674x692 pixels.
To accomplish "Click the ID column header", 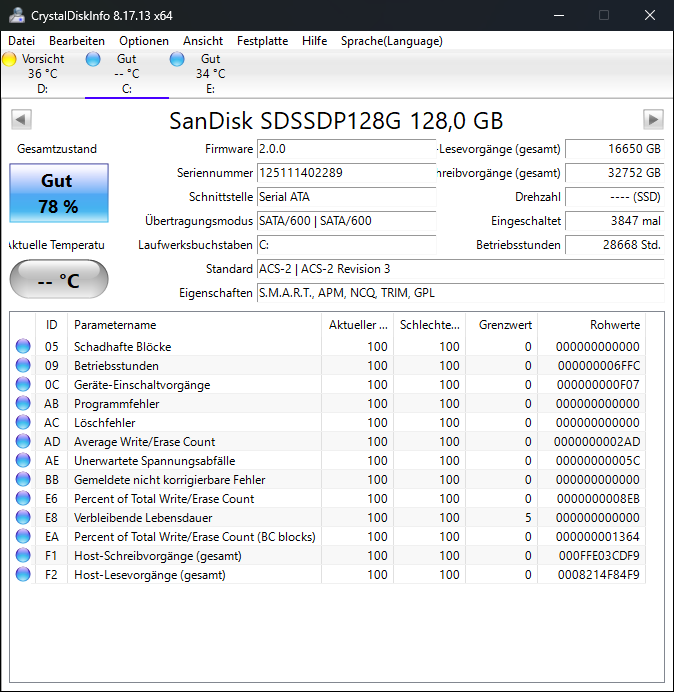I will [51, 325].
